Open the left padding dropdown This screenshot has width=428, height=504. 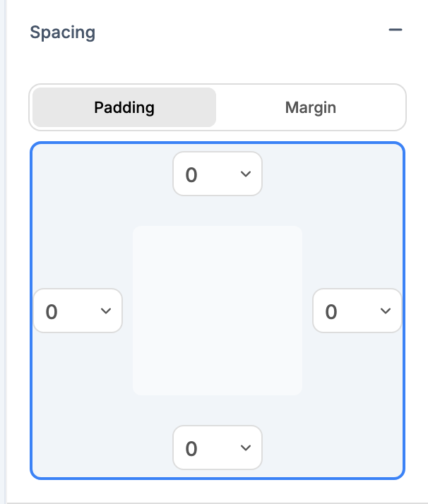coord(78,311)
